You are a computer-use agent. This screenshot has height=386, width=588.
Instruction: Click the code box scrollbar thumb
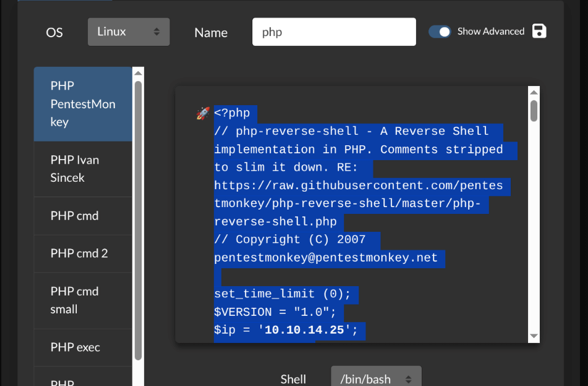tap(534, 111)
